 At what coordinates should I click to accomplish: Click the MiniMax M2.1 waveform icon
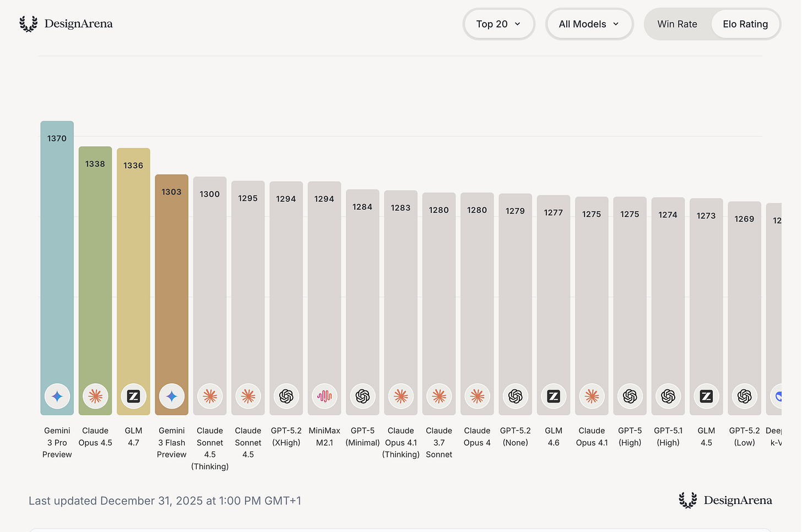pos(324,396)
